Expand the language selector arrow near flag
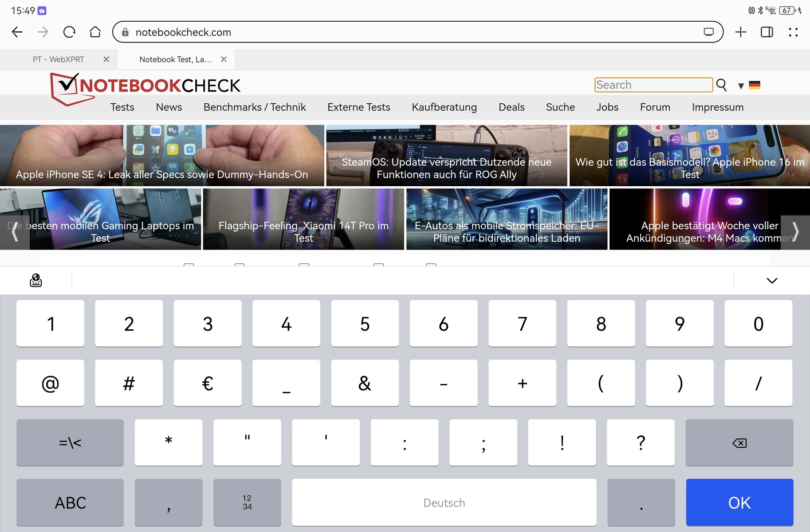The width and height of the screenshot is (810, 532). 741,86
